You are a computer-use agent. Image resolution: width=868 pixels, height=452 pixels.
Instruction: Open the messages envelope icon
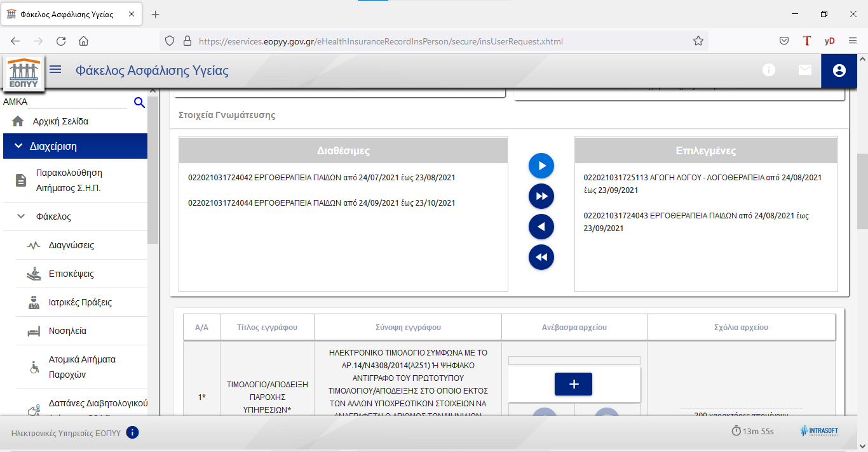point(805,70)
